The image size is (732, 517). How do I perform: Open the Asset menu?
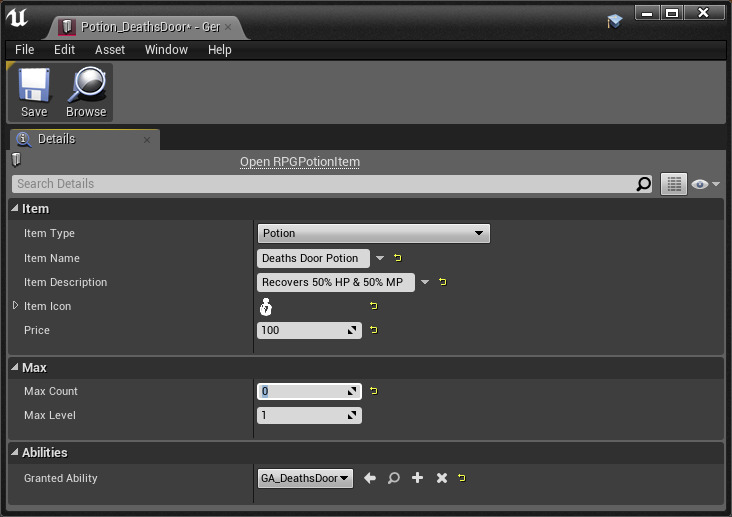110,50
